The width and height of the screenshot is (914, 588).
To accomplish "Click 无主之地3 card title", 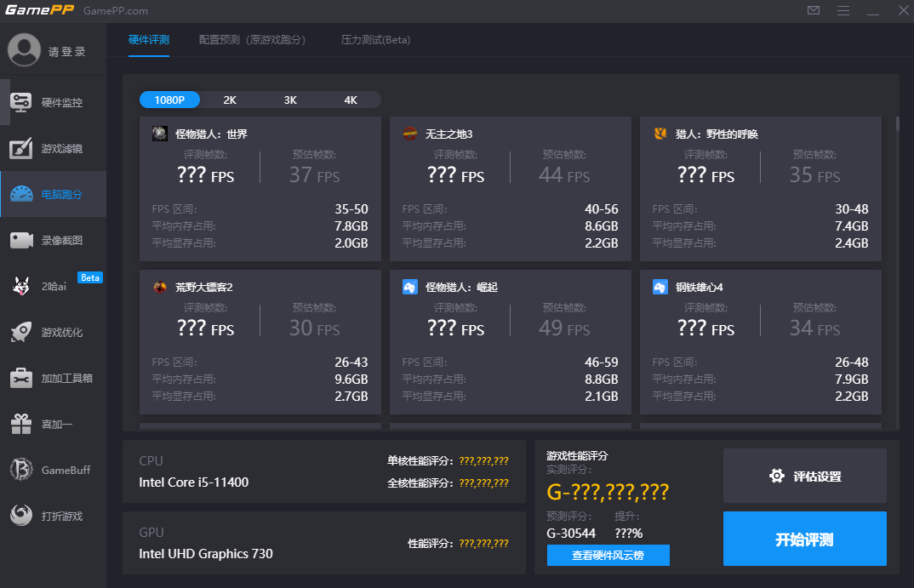I will pyautogui.click(x=448, y=134).
